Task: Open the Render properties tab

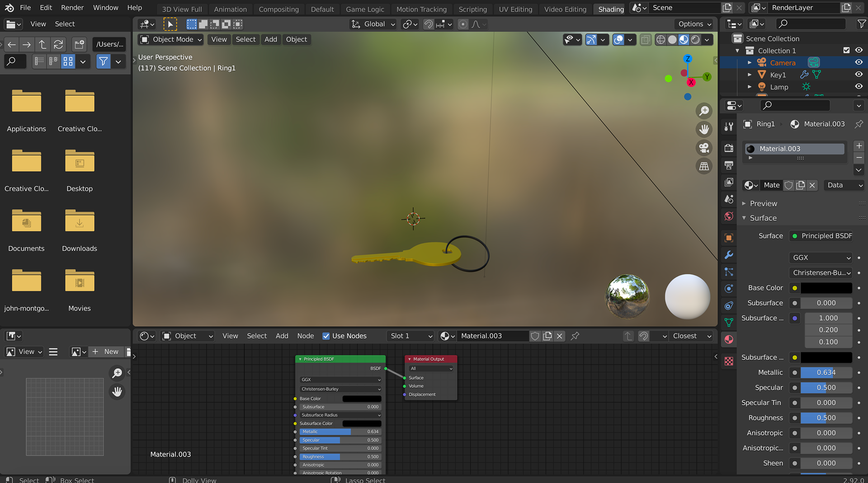Action: coord(729,148)
